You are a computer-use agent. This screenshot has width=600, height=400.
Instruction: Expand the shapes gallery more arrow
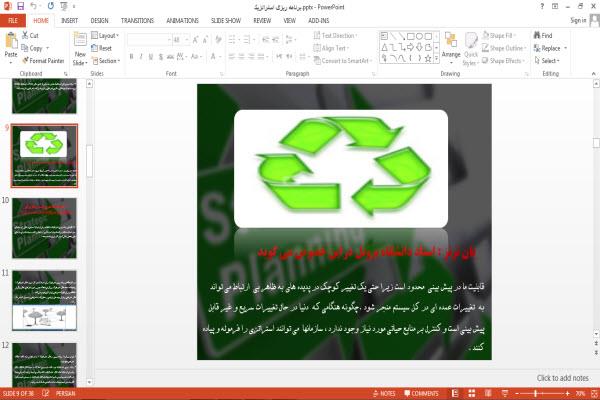click(436, 58)
